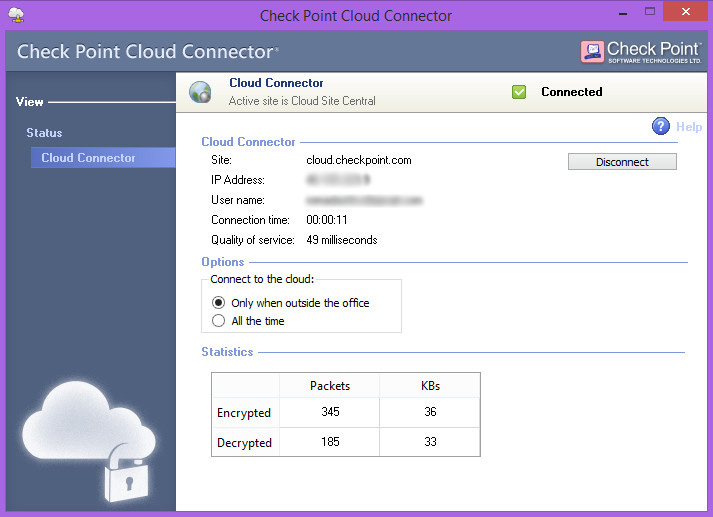This screenshot has height=517, width=713.
Task: Click the '49 milliseconds' quality value
Action: point(342,240)
